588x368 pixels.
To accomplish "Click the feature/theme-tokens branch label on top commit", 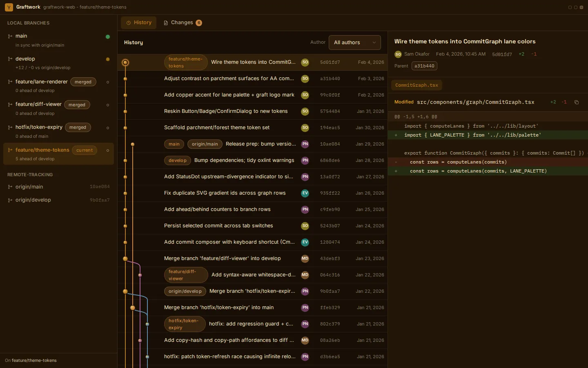I will [186, 62].
